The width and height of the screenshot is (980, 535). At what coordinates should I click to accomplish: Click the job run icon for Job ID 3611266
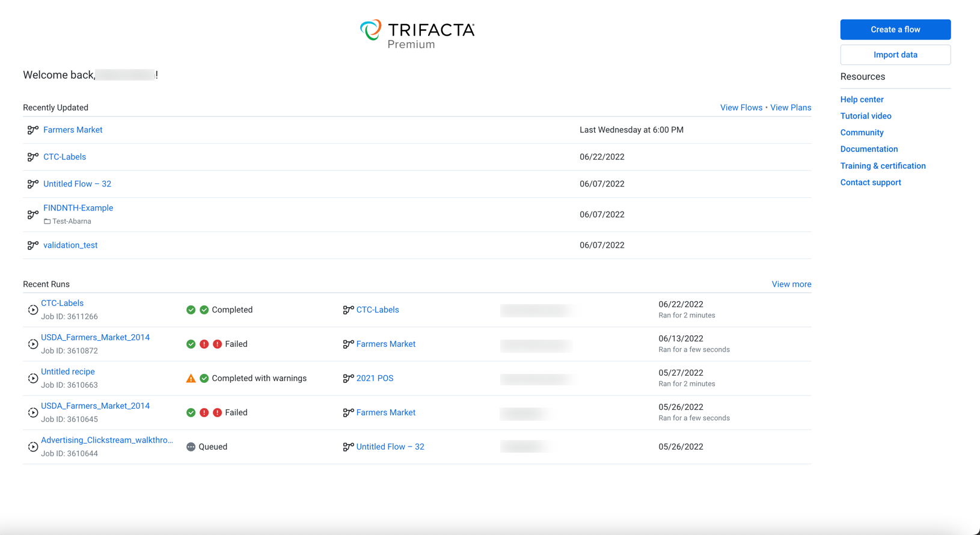coord(33,310)
